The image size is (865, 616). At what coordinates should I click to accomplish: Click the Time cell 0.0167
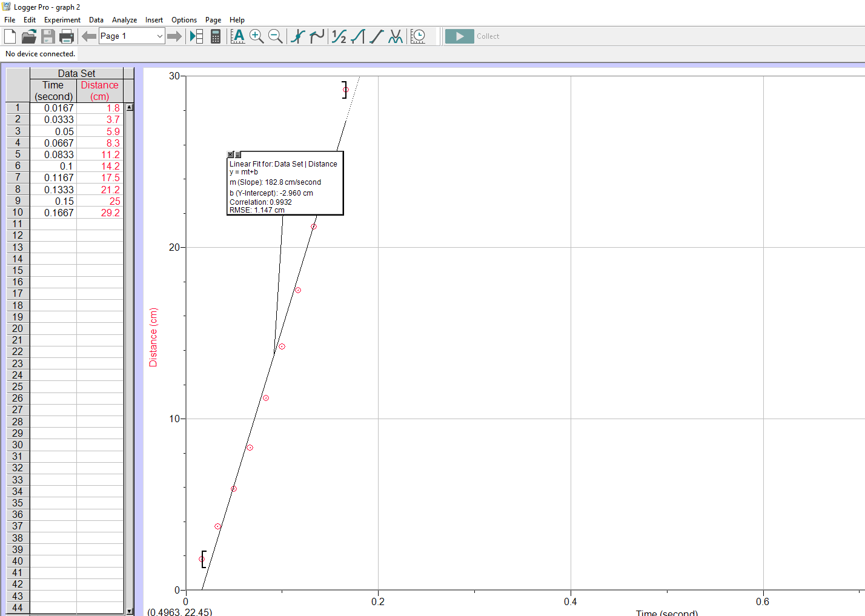[x=53, y=108]
